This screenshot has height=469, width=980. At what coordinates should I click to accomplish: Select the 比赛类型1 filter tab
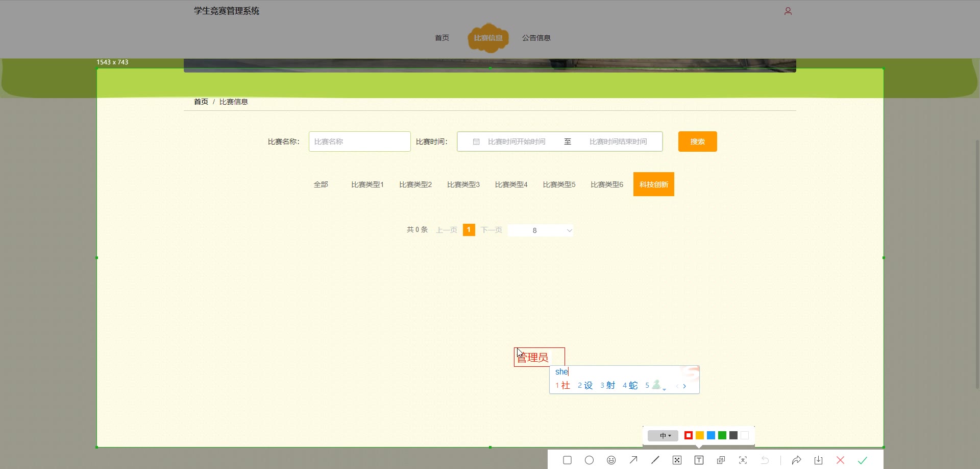click(367, 184)
